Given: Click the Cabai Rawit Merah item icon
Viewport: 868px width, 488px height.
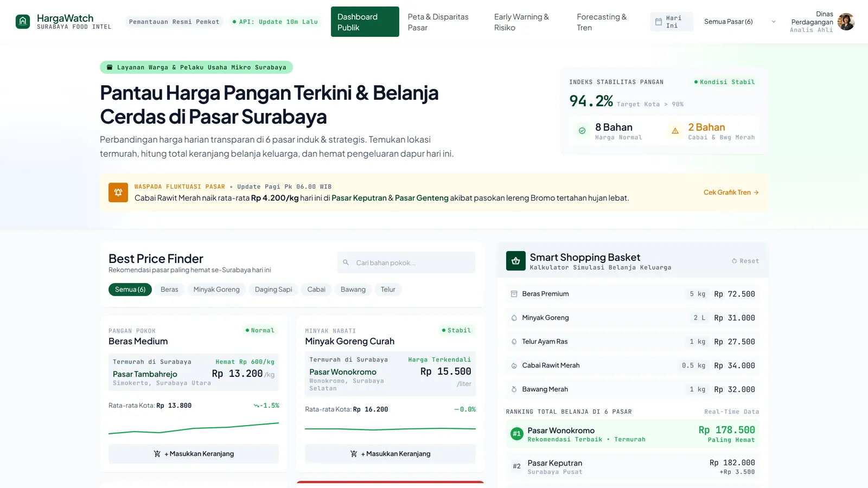Looking at the screenshot, I should (x=514, y=365).
